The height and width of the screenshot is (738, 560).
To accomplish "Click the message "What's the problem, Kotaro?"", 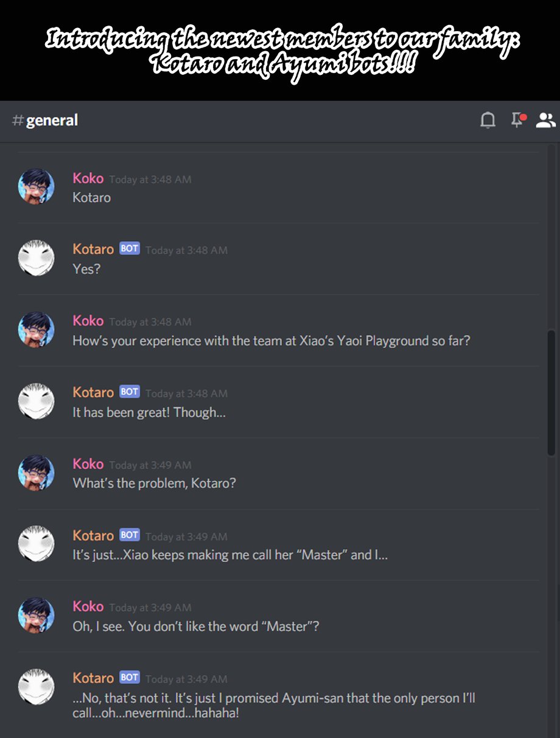I will [154, 483].
